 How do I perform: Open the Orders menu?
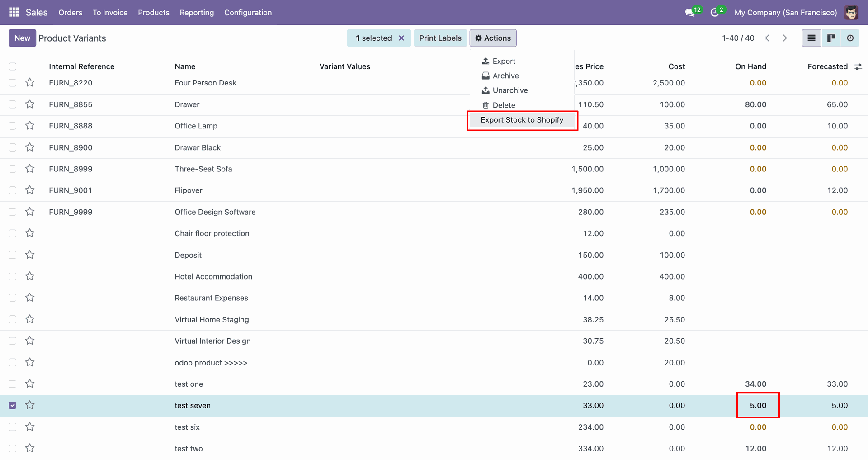(71, 13)
